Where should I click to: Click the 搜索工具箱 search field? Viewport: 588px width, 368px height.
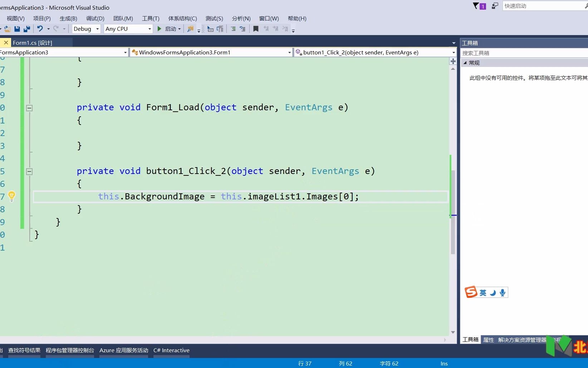(x=524, y=53)
